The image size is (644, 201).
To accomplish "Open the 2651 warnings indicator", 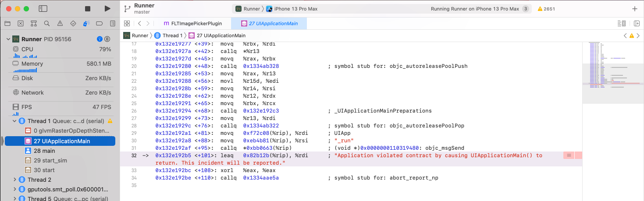I will tap(546, 9).
